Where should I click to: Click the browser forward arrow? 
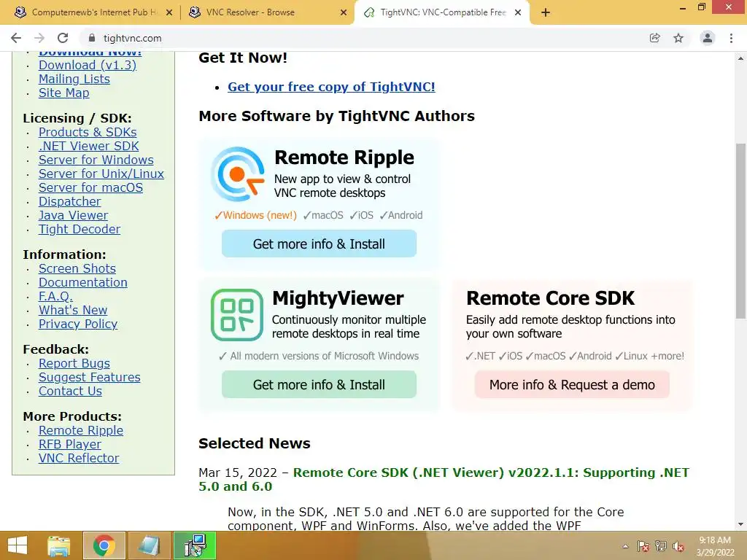pos(39,38)
